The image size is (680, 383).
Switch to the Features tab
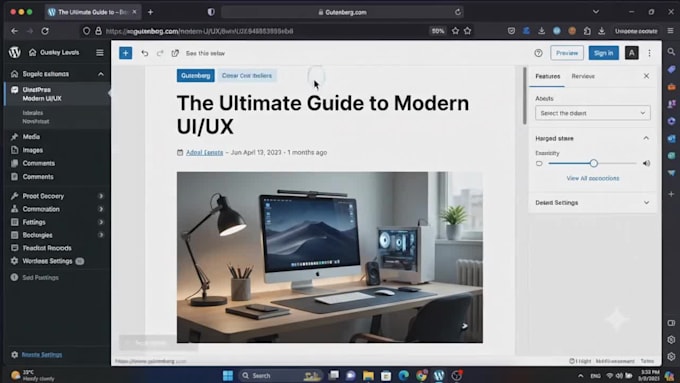point(547,76)
